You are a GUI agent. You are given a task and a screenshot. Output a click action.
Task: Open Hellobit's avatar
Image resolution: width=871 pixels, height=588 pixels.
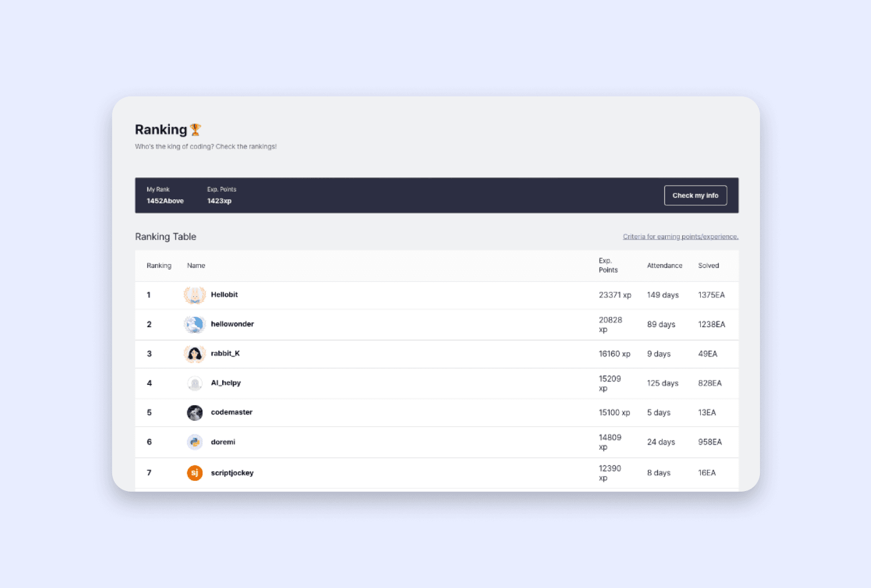(194, 295)
